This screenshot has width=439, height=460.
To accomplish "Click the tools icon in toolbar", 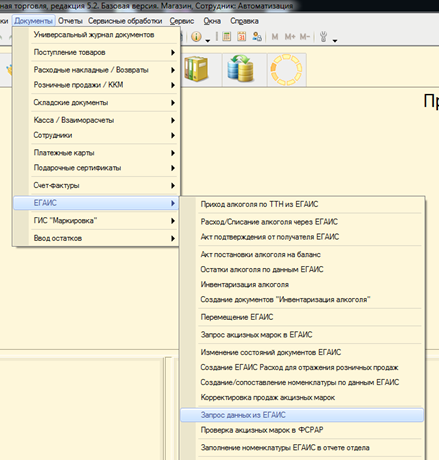I will click(x=323, y=36).
